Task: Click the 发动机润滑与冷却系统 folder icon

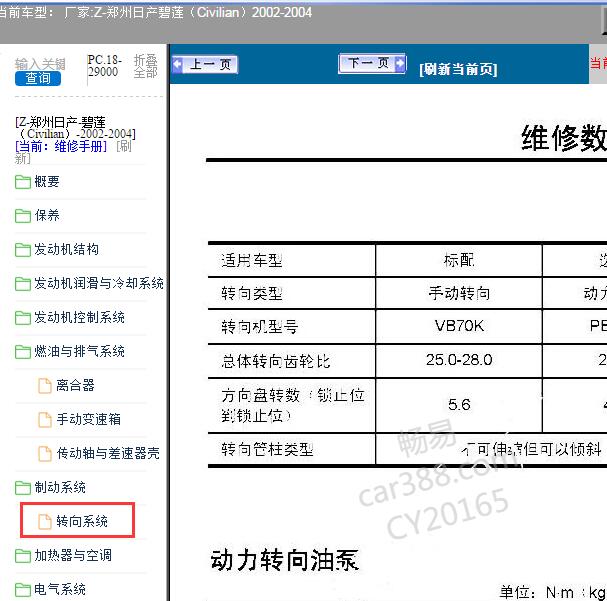Action: tap(23, 284)
